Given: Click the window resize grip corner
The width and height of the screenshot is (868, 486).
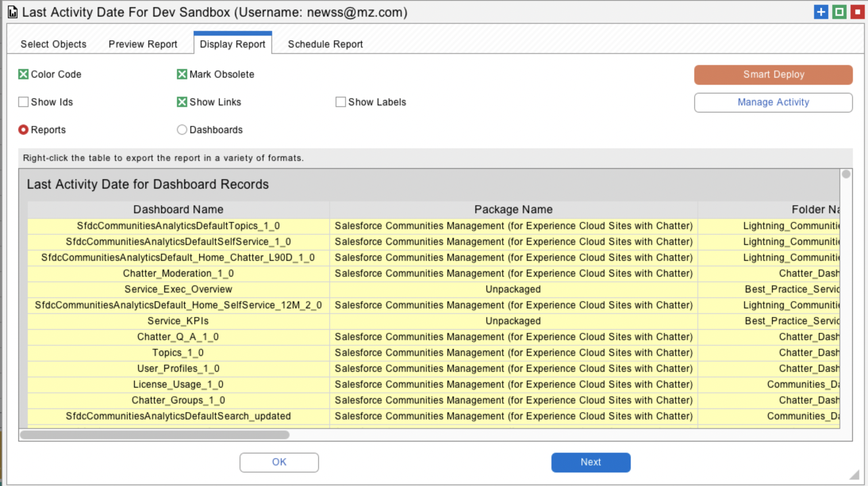Looking at the screenshot, I should (x=854, y=475).
